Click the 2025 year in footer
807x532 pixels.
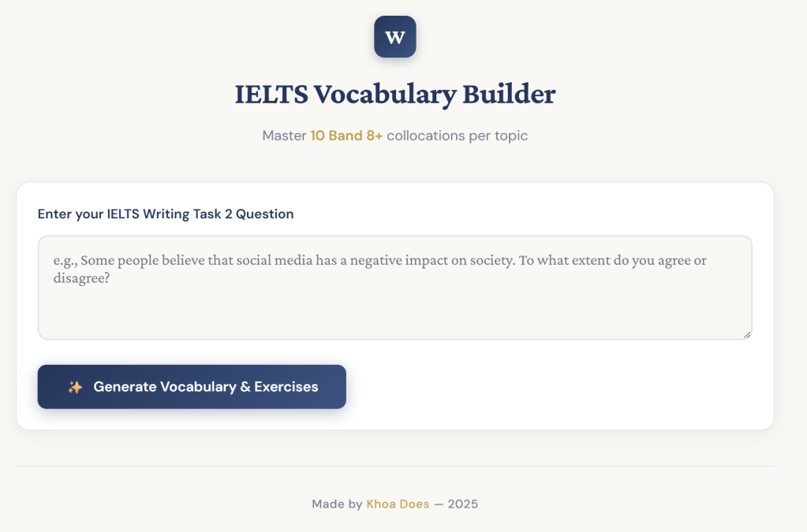[x=463, y=504]
